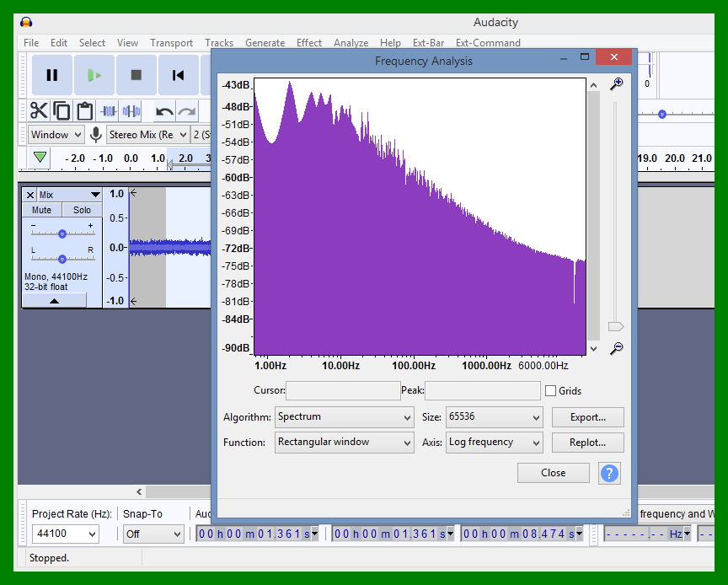Click the Undo arrow icon
This screenshot has width=728, height=585.
164,111
